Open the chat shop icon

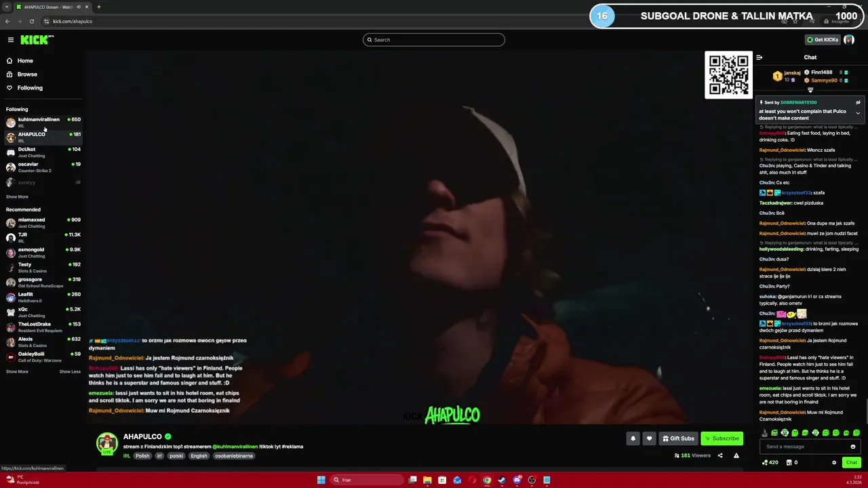click(x=789, y=463)
